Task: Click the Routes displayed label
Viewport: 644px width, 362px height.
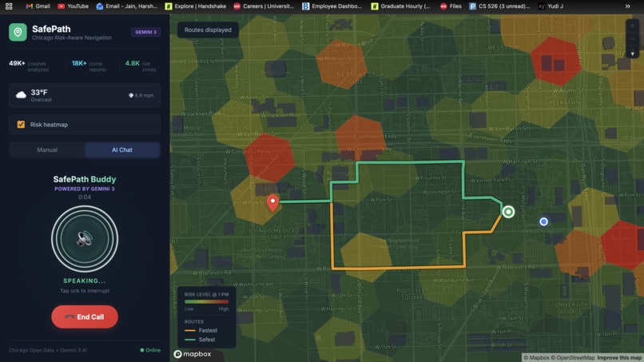Action: pyautogui.click(x=208, y=30)
